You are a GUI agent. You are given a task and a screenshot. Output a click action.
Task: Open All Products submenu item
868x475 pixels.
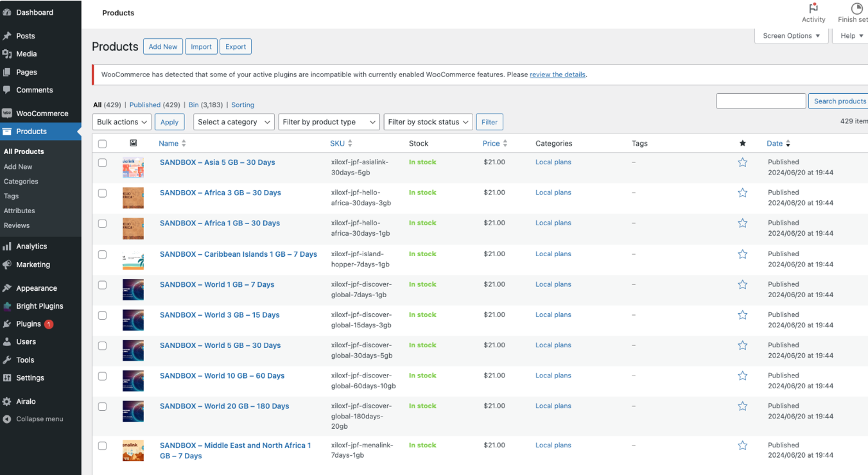(24, 151)
